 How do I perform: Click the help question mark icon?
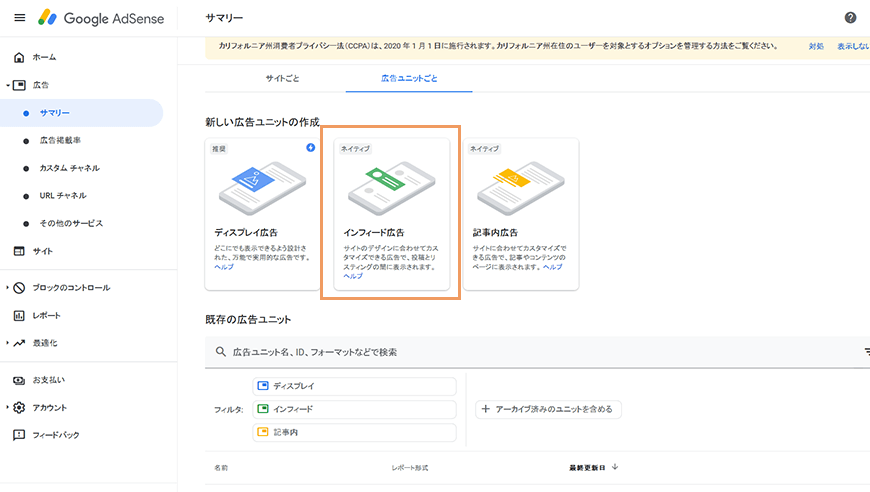pyautogui.click(x=850, y=18)
